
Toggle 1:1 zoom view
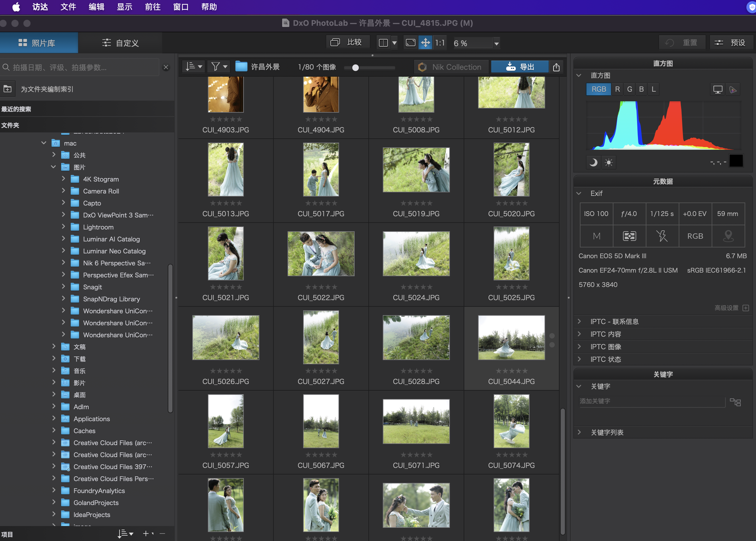click(440, 43)
